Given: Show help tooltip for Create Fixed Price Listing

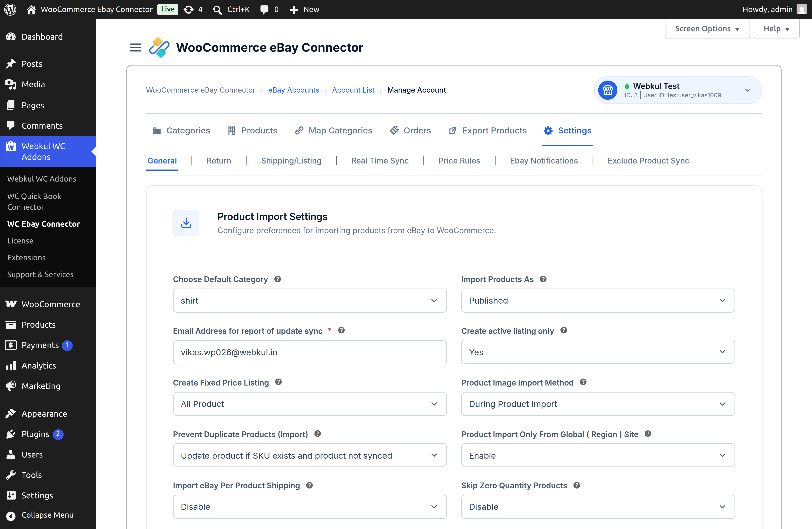Looking at the screenshot, I should pyautogui.click(x=278, y=382).
